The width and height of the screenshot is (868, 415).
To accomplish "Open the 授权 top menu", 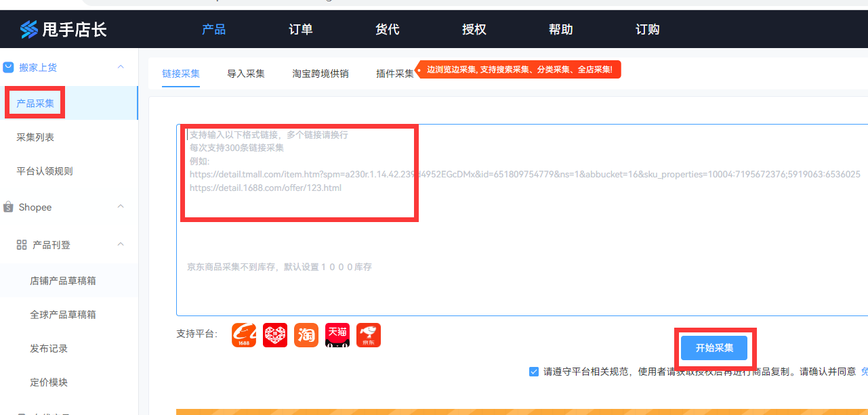I will click(x=474, y=29).
